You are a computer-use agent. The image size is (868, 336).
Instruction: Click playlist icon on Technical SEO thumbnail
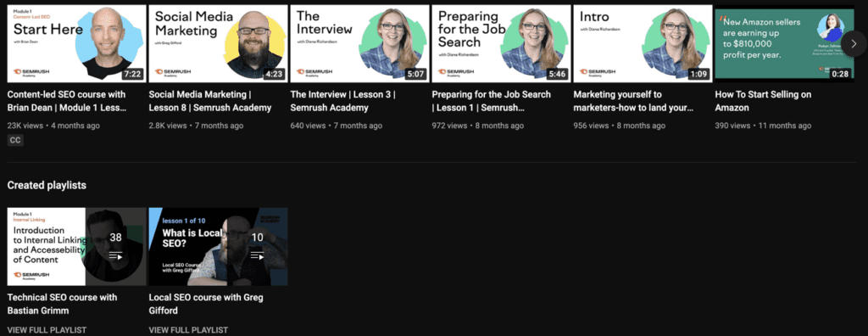click(x=115, y=256)
